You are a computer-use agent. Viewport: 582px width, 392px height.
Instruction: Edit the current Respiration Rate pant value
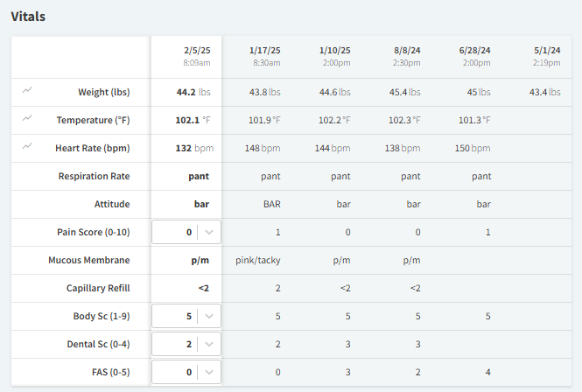[x=186, y=176]
